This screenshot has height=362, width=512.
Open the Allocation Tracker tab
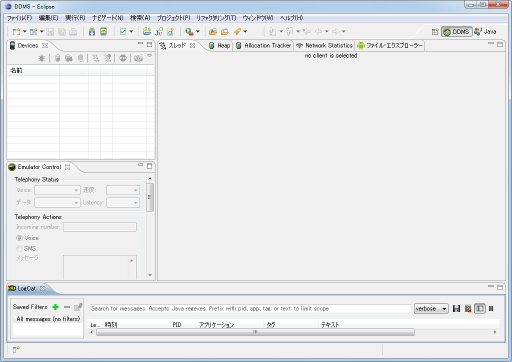click(263, 46)
